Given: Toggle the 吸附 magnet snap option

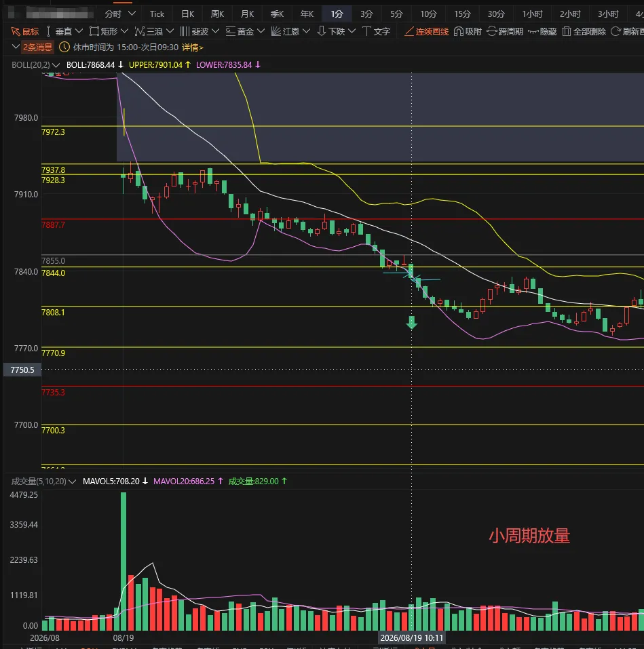Looking at the screenshot, I should (x=468, y=31).
